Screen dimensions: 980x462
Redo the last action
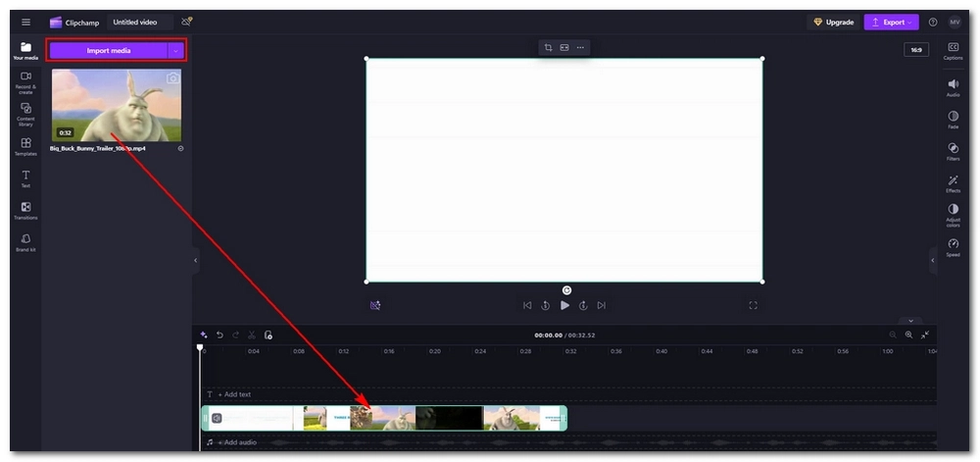pos(235,335)
